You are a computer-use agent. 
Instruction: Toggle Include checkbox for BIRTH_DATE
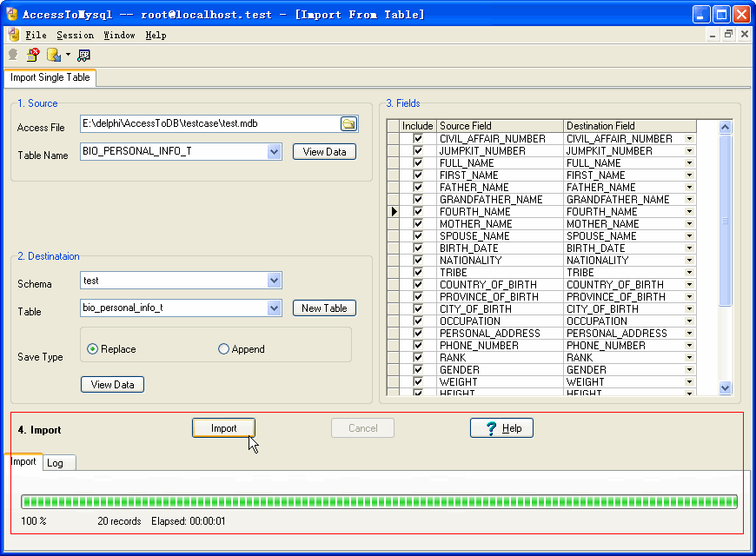point(418,248)
